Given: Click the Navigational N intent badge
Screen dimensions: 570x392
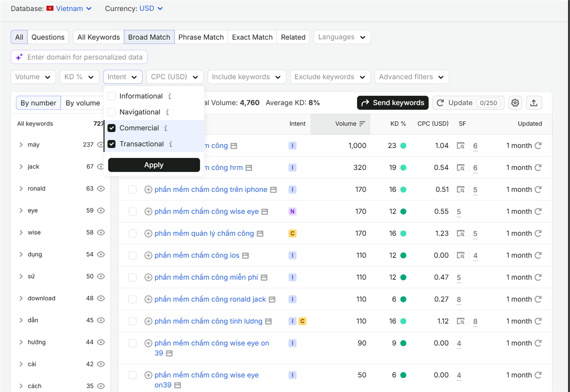Looking at the screenshot, I should coord(292,211).
